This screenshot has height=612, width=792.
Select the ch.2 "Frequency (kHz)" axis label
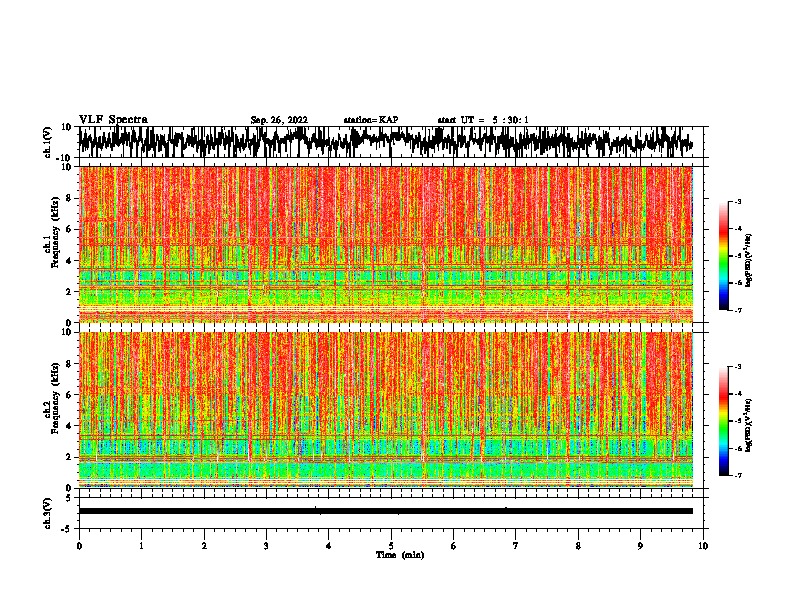click(x=55, y=398)
